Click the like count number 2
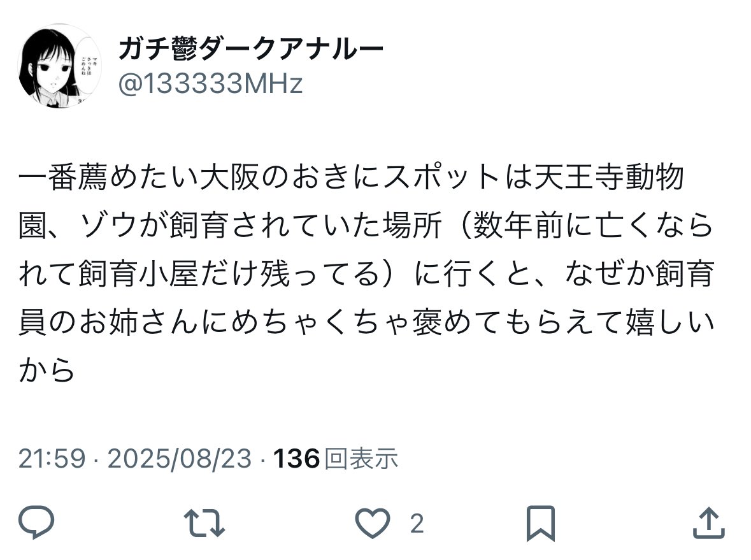 click(x=417, y=523)
